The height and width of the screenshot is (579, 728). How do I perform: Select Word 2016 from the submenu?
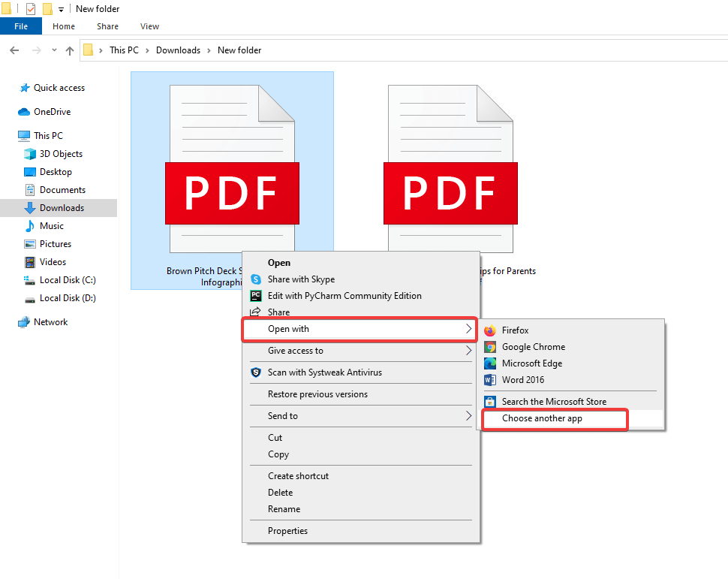pos(522,380)
